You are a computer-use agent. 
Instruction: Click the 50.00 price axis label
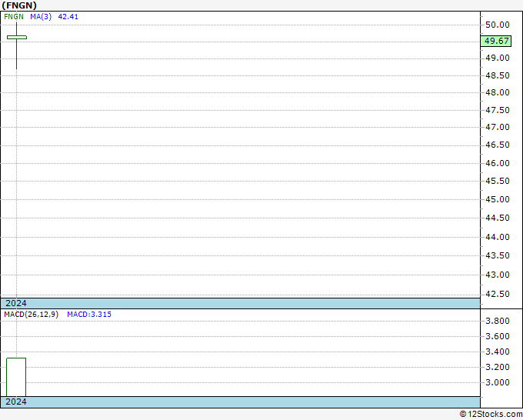(x=498, y=25)
